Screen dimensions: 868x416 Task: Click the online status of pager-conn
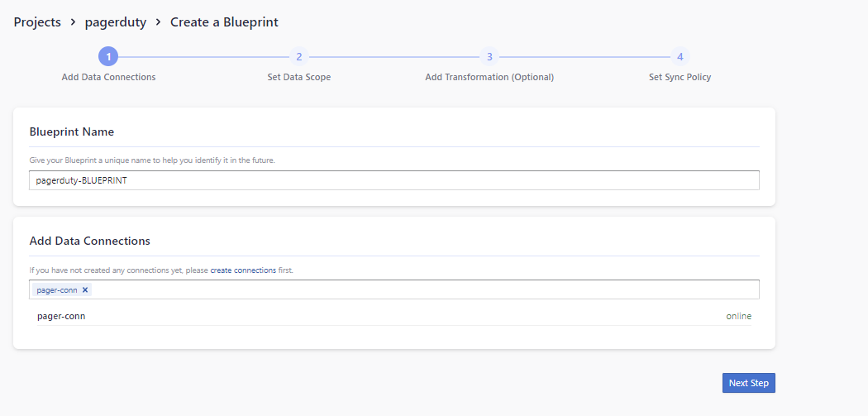pos(738,316)
